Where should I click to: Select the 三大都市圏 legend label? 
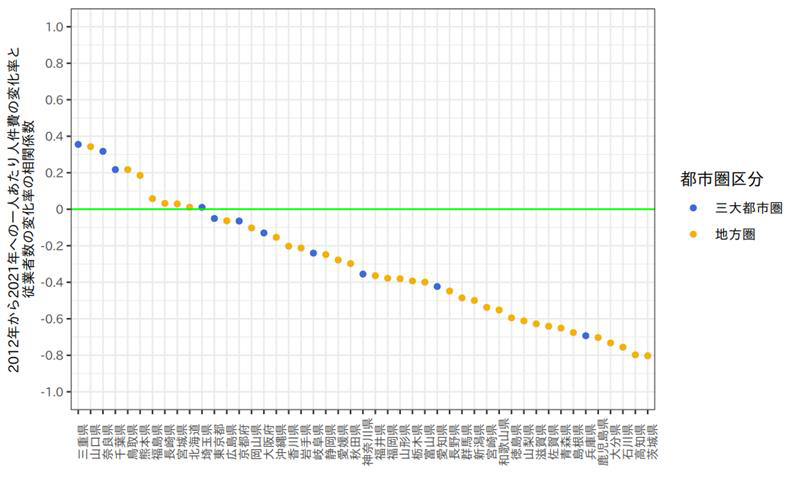746,208
